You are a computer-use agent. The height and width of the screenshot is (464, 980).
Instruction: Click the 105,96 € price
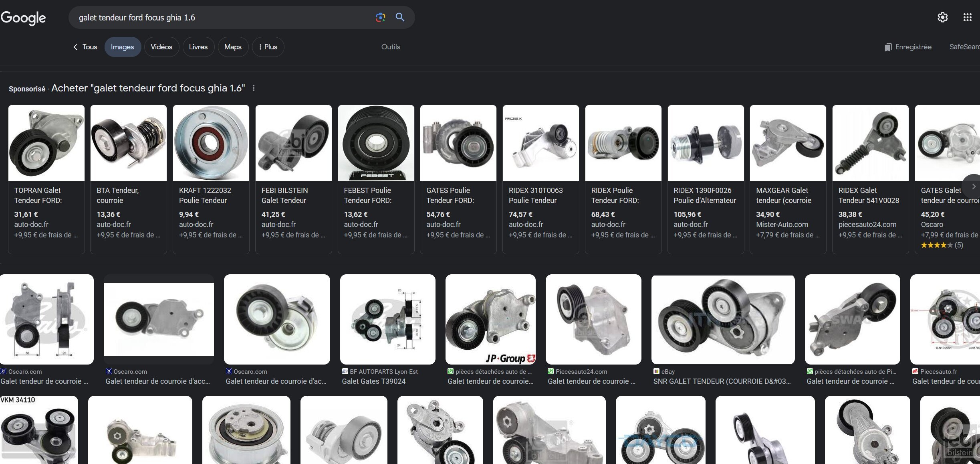pyautogui.click(x=687, y=215)
